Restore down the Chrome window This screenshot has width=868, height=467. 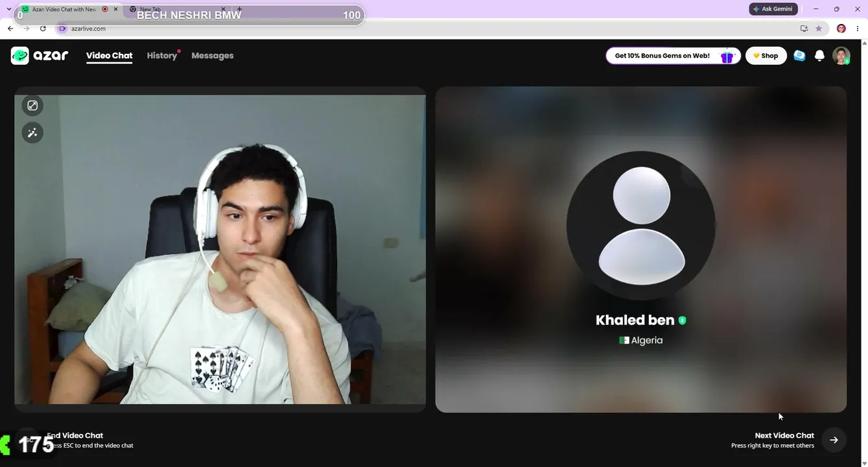pos(836,9)
